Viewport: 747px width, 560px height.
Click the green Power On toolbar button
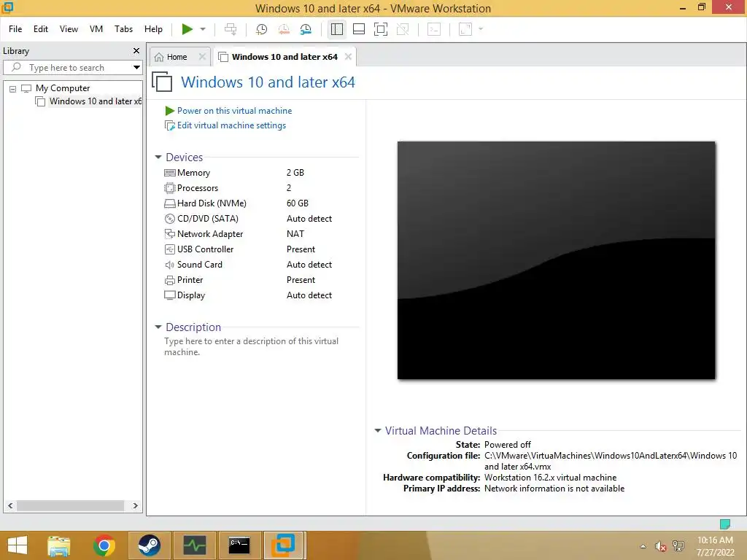(187, 29)
